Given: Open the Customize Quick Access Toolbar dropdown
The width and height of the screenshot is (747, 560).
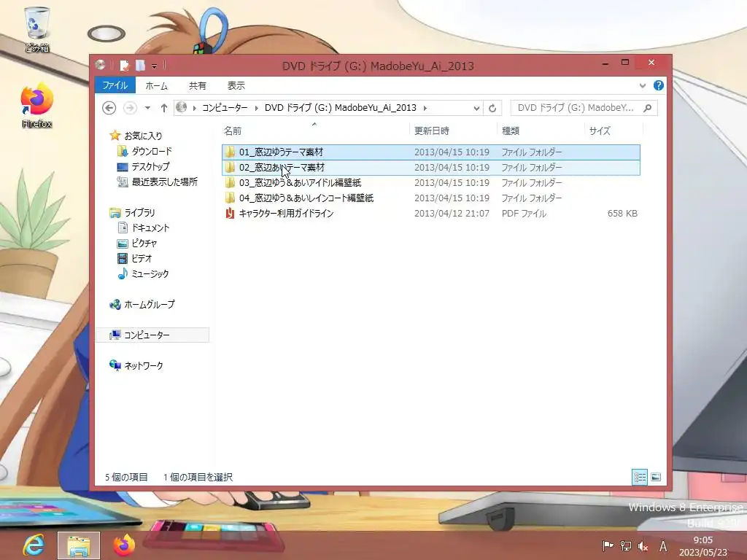Looking at the screenshot, I should 155,66.
